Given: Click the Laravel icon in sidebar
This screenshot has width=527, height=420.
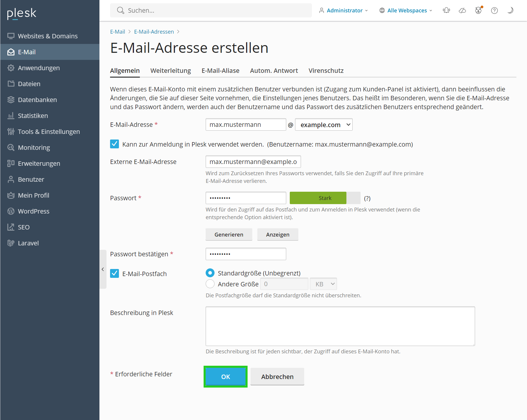Looking at the screenshot, I should pos(11,243).
